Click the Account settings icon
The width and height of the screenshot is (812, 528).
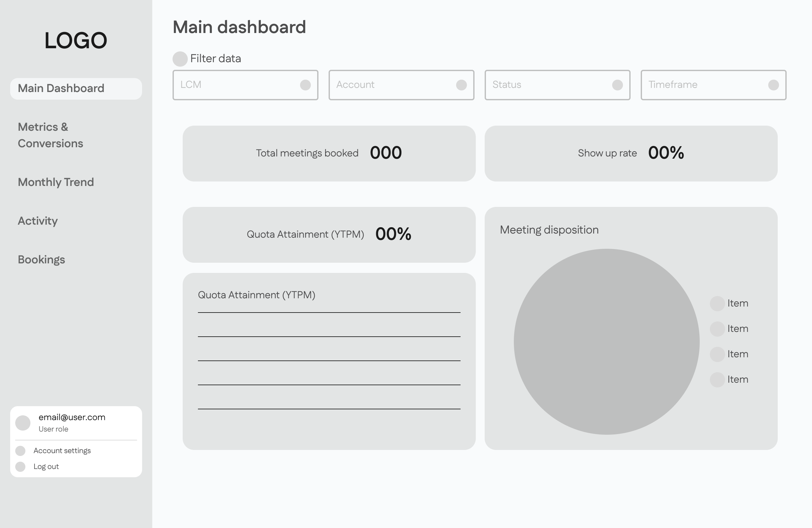pyautogui.click(x=21, y=451)
